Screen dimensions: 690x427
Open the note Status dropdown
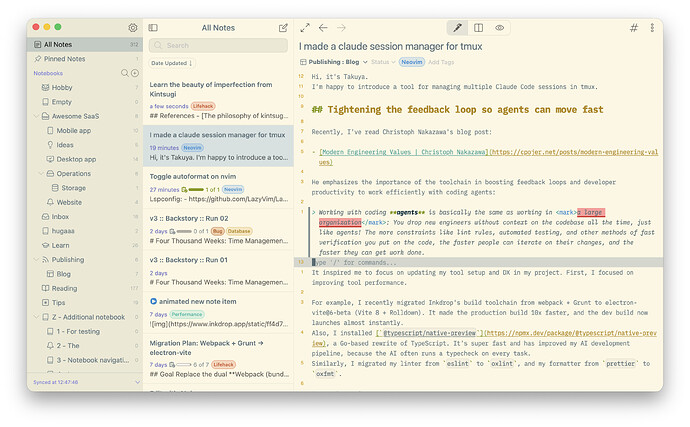tap(383, 62)
